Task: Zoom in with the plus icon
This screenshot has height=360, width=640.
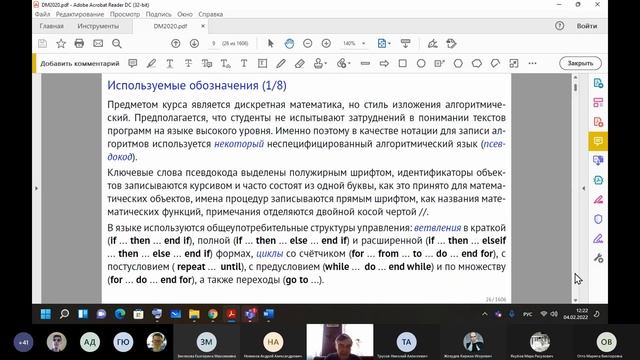Action: coord(326,43)
